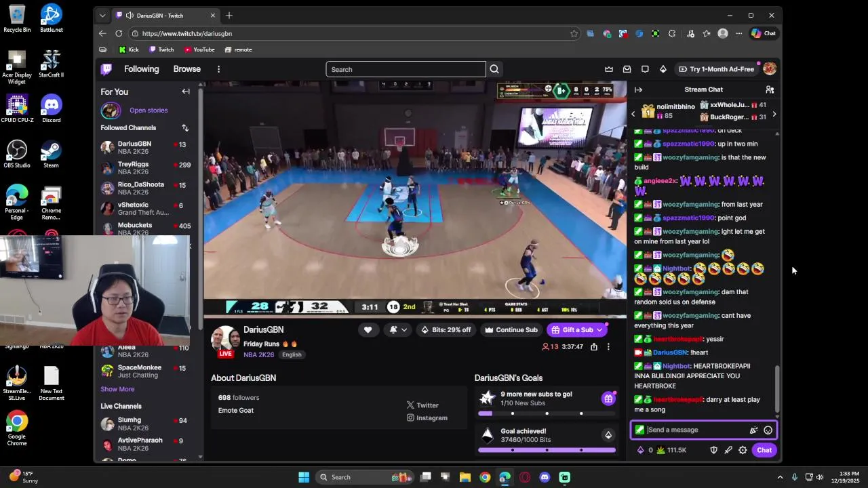
Task: Collapse Stream Chat panel arrow
Action: (x=638, y=89)
